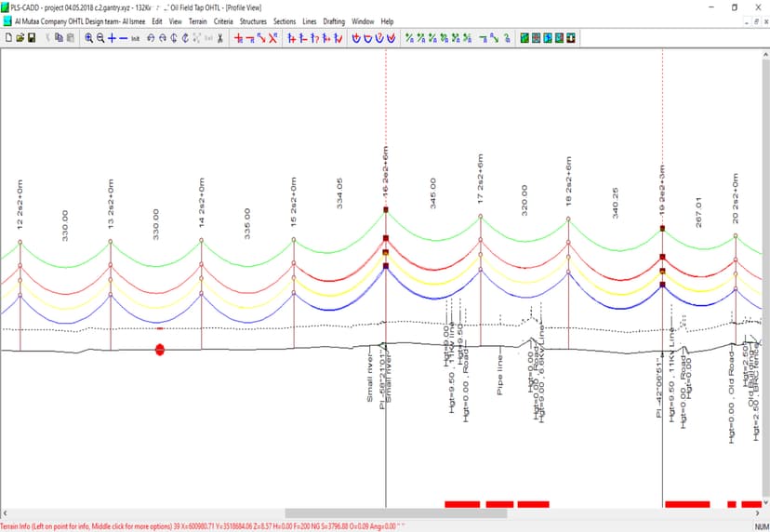770x532 pixels.
Task: Click the Copy toolbar icon
Action: pyautogui.click(x=59, y=38)
